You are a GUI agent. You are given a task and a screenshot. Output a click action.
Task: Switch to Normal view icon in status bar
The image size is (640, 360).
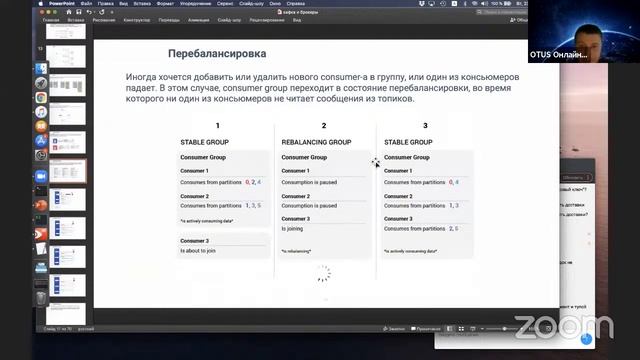click(x=449, y=329)
